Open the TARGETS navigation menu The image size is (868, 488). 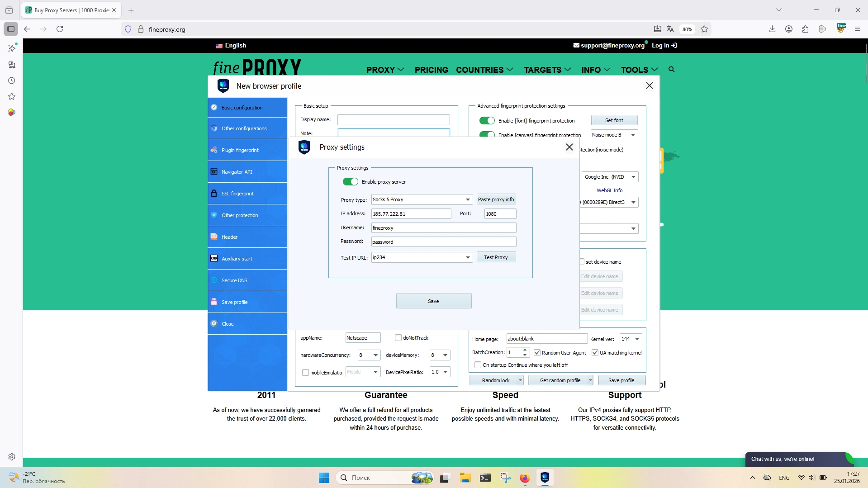coord(548,70)
